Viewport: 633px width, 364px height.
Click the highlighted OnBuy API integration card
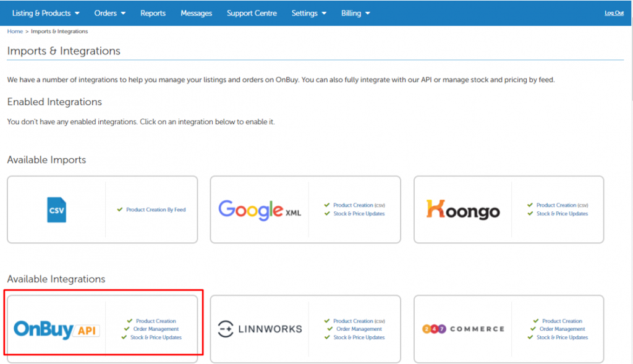point(103,329)
